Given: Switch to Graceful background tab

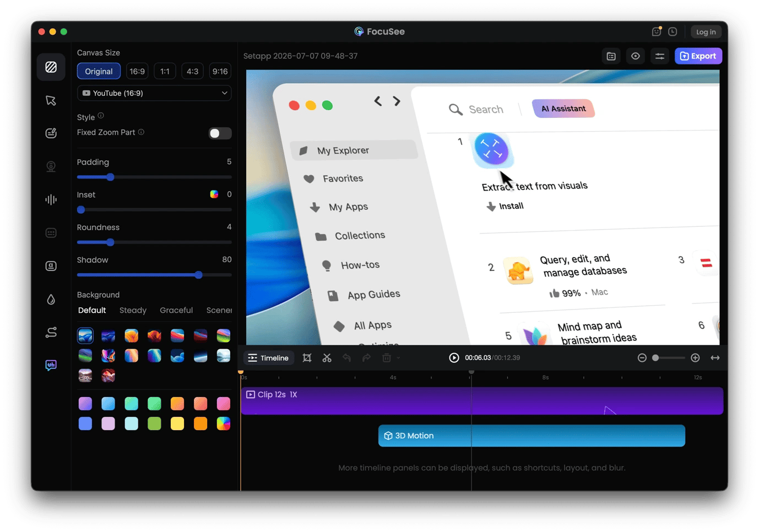Looking at the screenshot, I should pyautogui.click(x=176, y=310).
